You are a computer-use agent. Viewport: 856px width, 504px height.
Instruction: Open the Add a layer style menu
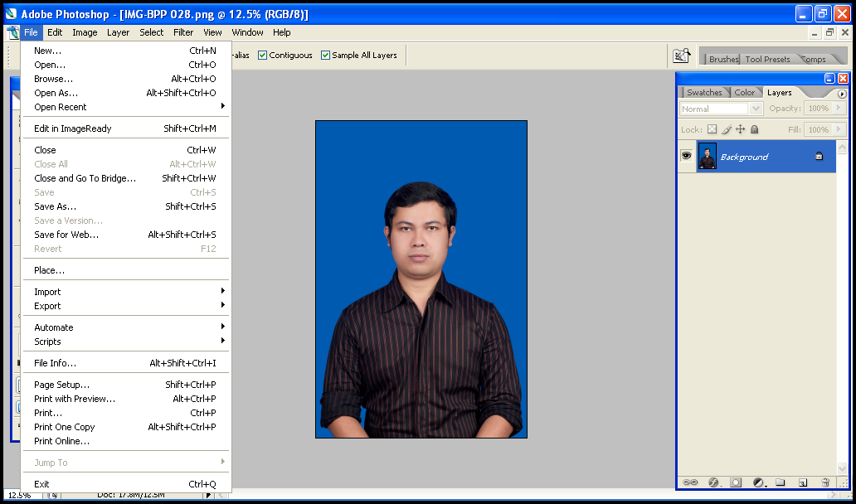[713, 482]
